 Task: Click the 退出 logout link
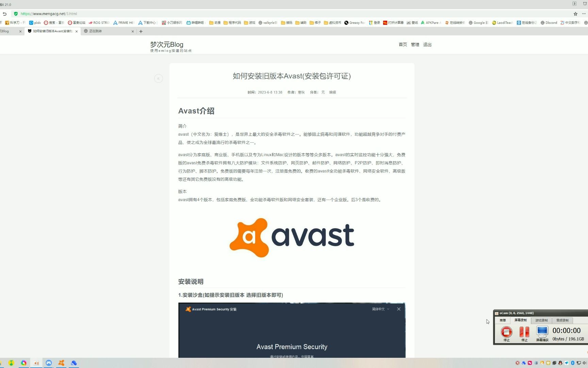[427, 45]
